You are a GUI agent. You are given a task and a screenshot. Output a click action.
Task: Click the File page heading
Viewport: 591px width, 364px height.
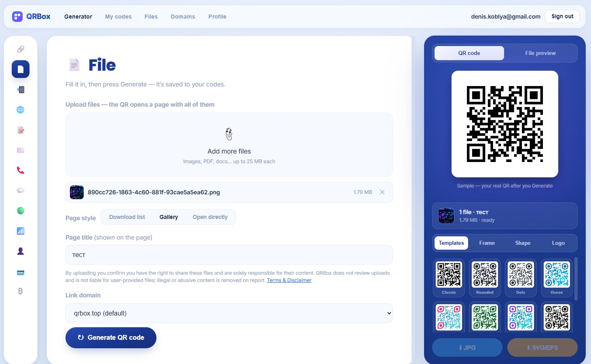coord(102,65)
